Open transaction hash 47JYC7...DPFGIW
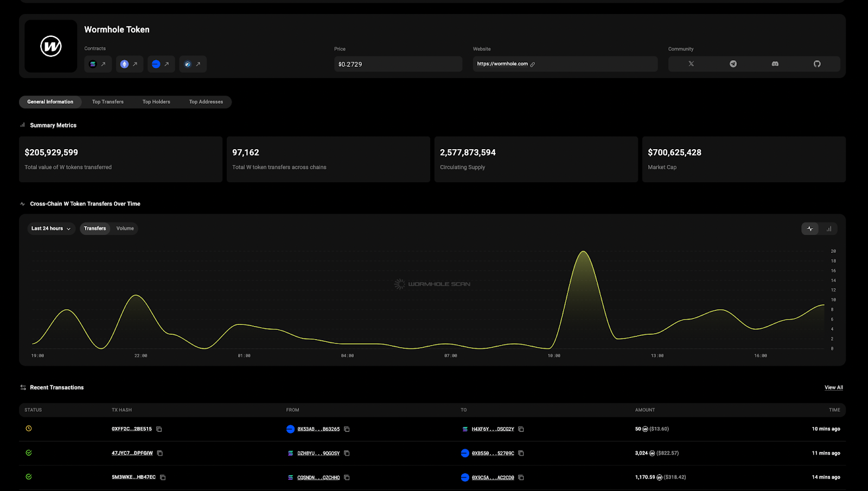 [x=132, y=453]
